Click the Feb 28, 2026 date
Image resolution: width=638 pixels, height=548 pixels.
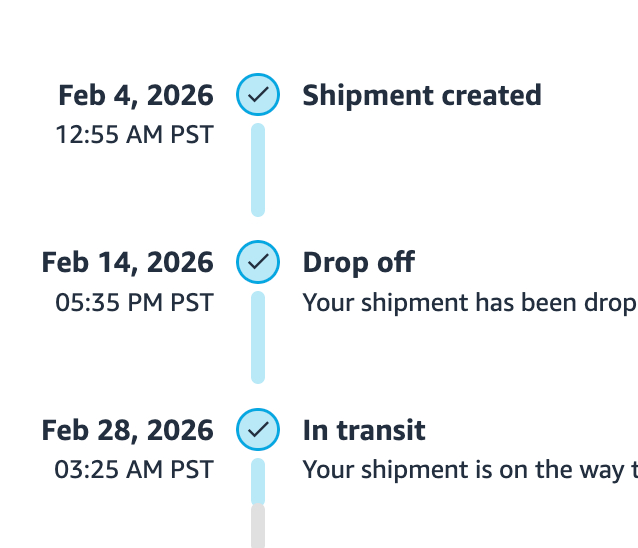[x=127, y=430]
